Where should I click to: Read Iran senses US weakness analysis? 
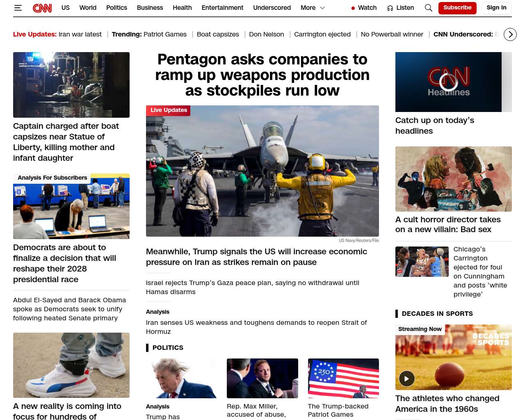[x=256, y=327]
